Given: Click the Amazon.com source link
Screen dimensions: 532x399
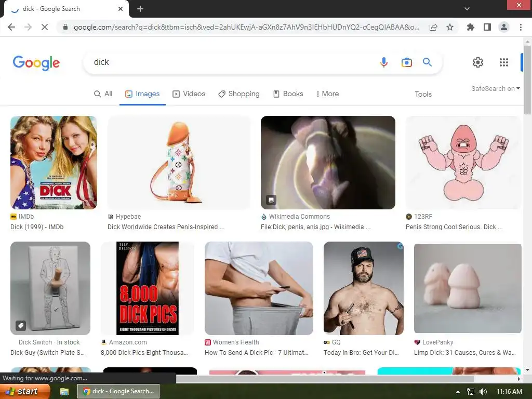Looking at the screenshot, I should 124,342.
